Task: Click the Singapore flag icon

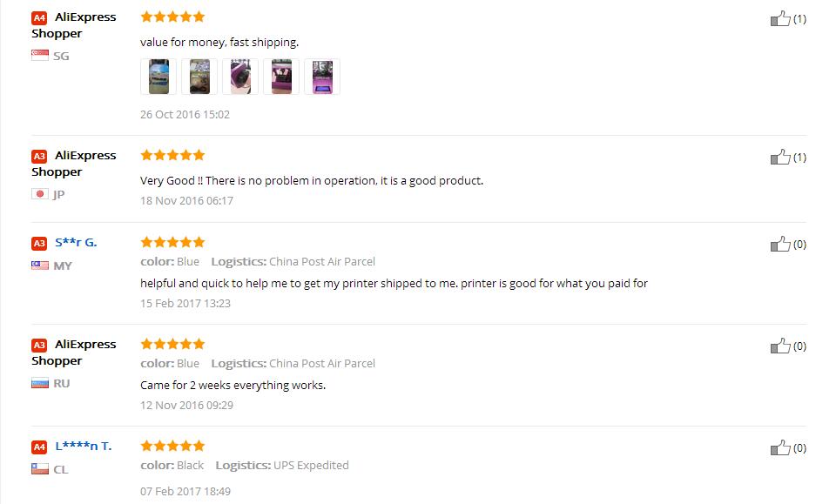Action: (x=40, y=56)
